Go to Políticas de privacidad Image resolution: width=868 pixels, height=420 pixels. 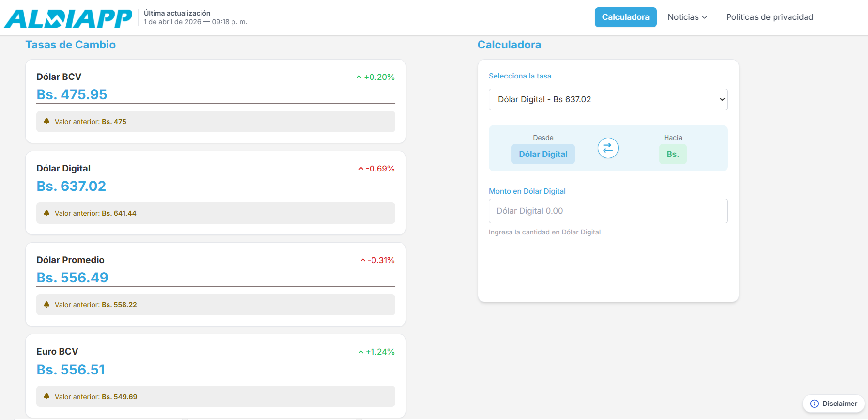769,17
